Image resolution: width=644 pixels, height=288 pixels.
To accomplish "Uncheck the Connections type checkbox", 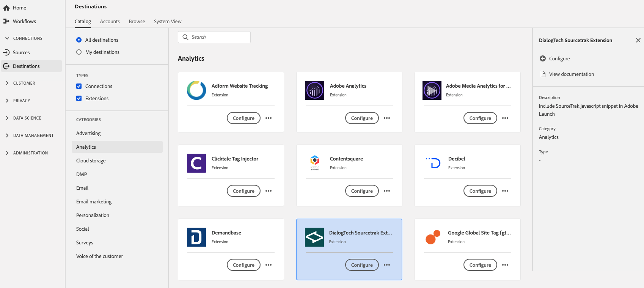I will pos(79,86).
